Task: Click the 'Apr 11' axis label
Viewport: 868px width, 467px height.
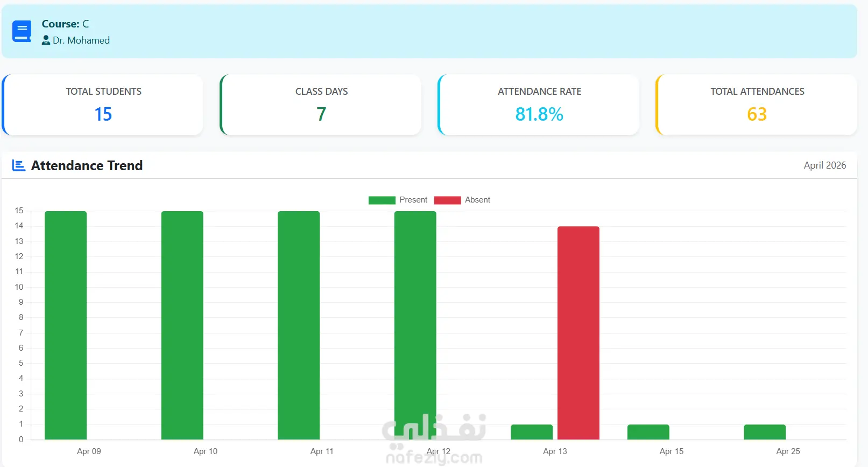Action: 322,451
